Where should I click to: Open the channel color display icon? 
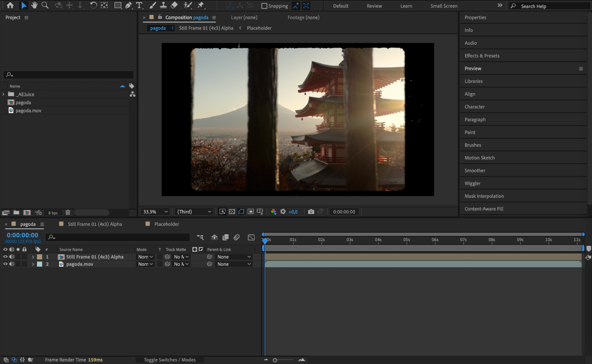[273, 212]
